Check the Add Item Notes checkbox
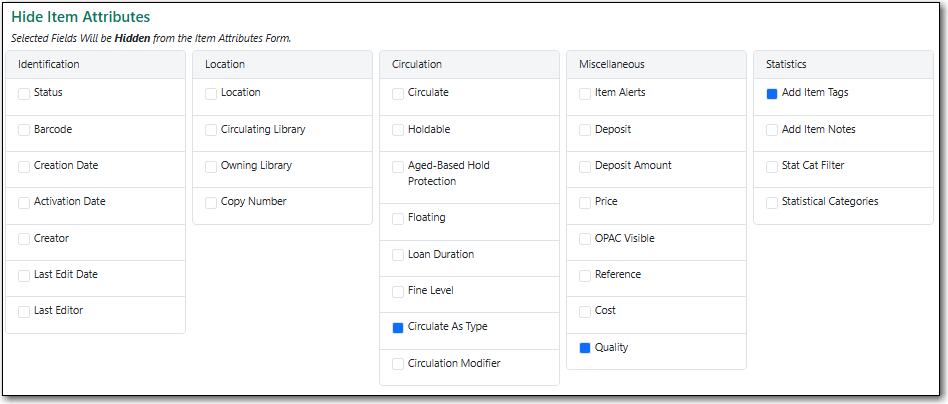 point(771,130)
